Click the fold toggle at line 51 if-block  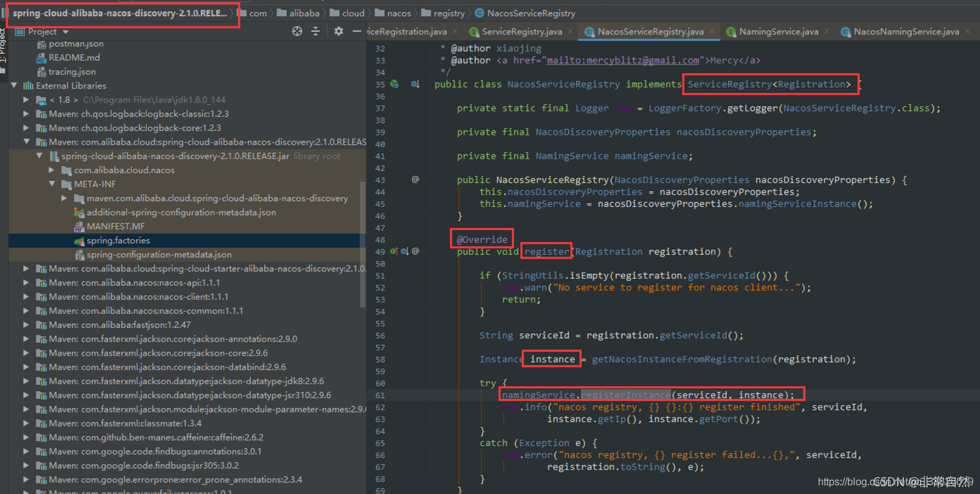[431, 276]
